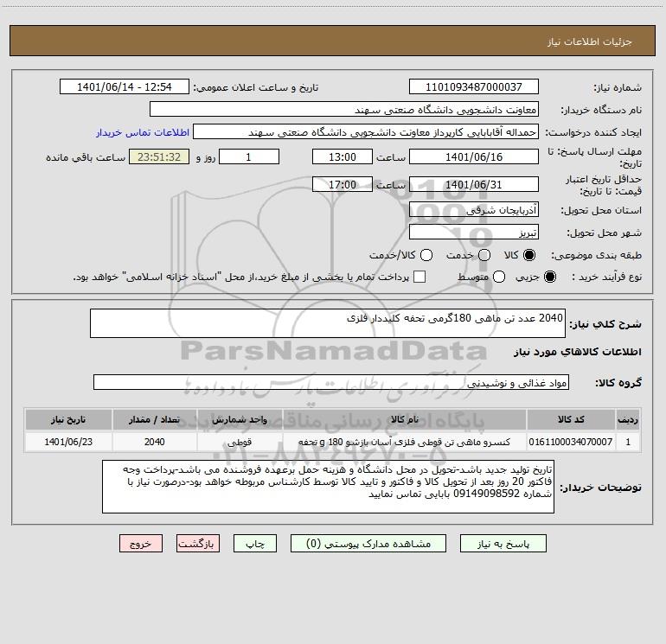This screenshot has height=644, width=666.
Task: Select the خدمت radio button
Action: click(x=484, y=255)
